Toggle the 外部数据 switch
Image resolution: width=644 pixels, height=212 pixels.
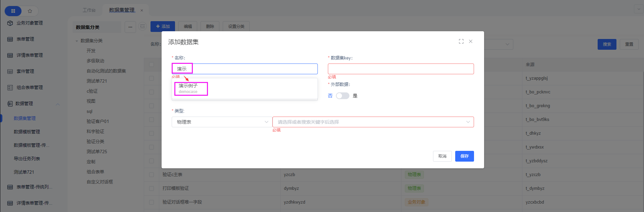[x=342, y=96]
